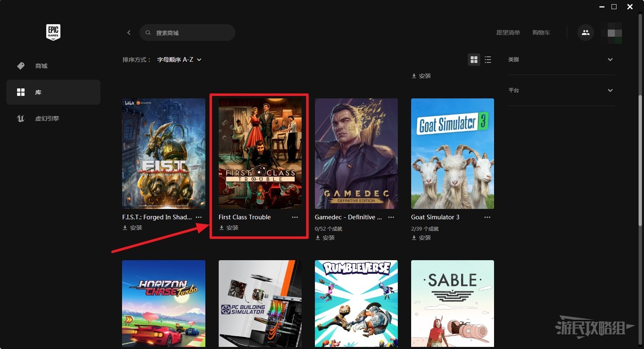Install Gamedec - Definitive Edition
The image size is (644, 349).
(325, 238)
